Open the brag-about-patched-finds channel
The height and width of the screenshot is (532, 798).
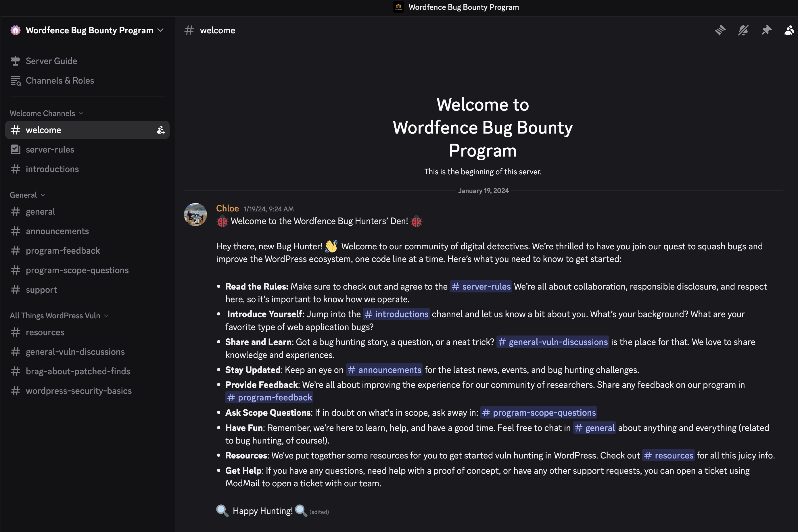click(x=78, y=371)
